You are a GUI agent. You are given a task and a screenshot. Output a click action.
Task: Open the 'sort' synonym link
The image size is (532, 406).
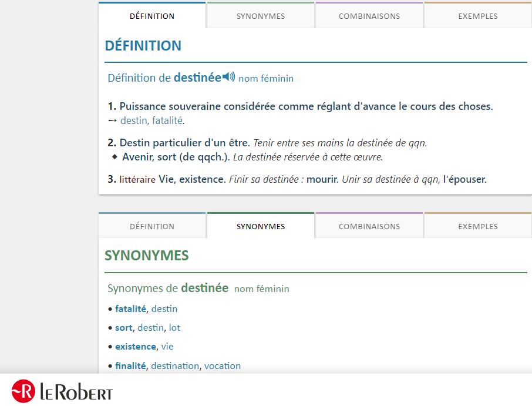point(123,327)
